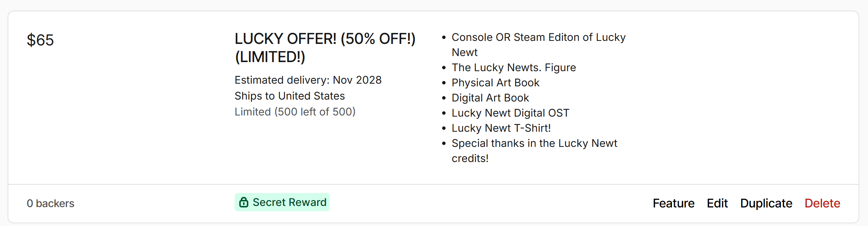Click The Lucky Newts. Figure item
This screenshot has height=226, width=868.
(514, 68)
